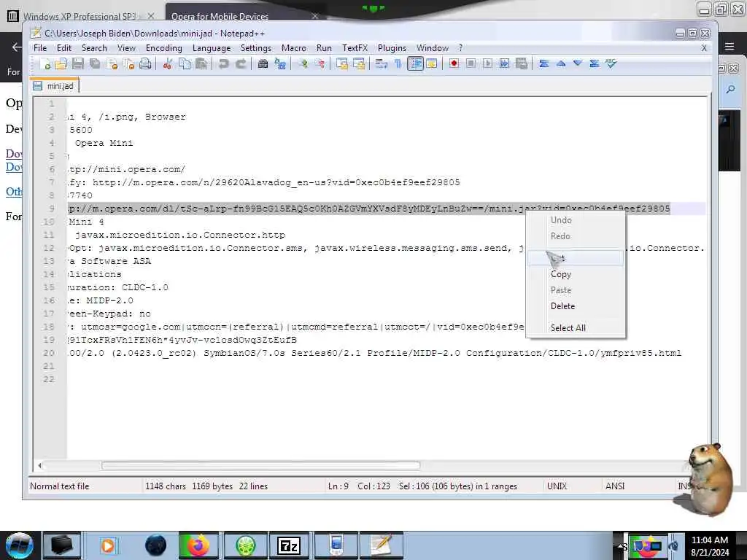Click the Replace toolbar icon
Screen dimensions: 747x560
[280, 64]
